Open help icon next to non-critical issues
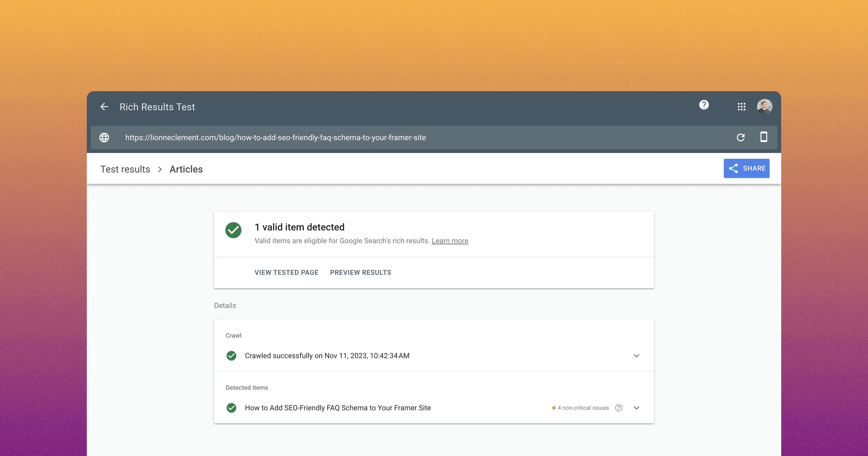This screenshot has height=456, width=868. click(x=619, y=408)
